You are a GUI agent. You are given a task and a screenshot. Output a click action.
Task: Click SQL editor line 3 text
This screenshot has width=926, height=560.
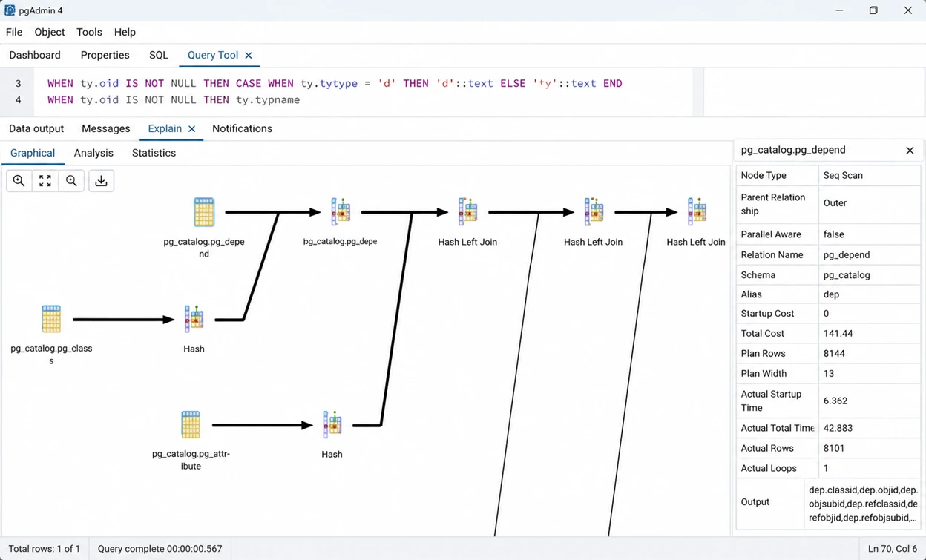[335, 84]
